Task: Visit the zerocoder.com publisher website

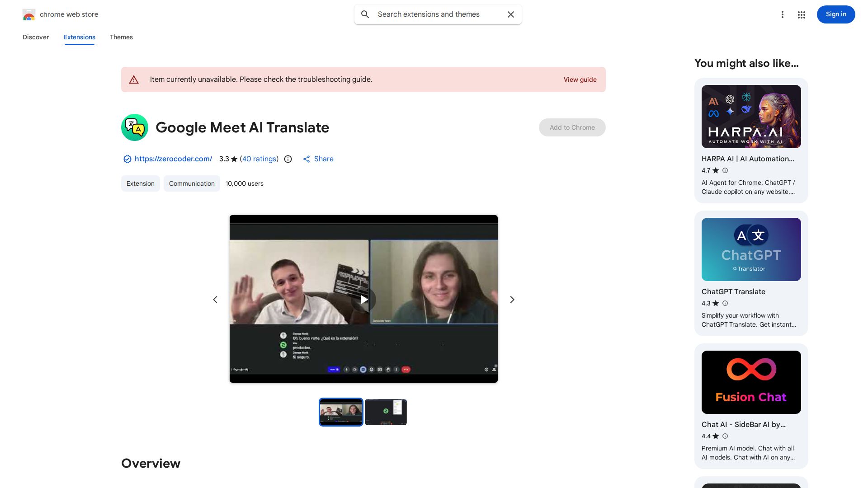Action: click(173, 159)
